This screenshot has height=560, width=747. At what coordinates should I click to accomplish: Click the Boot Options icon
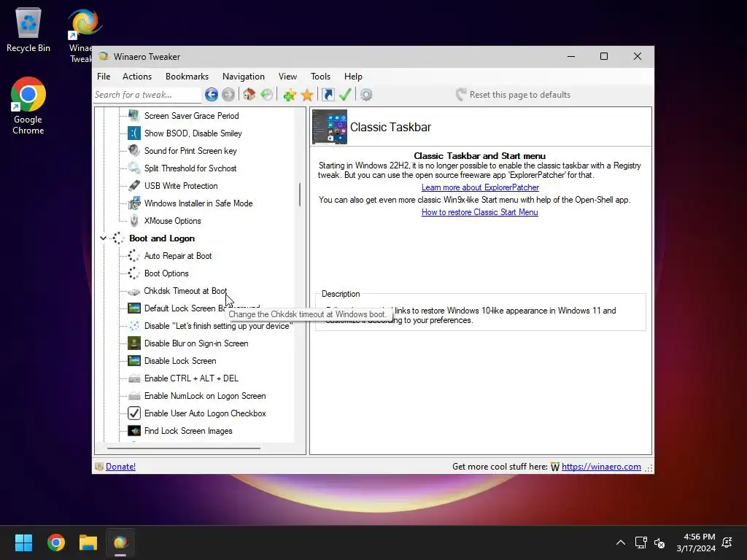pyautogui.click(x=134, y=273)
